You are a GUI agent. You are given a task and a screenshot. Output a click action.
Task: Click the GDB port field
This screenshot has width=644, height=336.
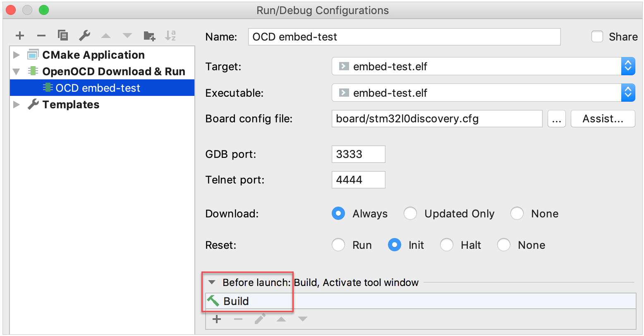[358, 154]
